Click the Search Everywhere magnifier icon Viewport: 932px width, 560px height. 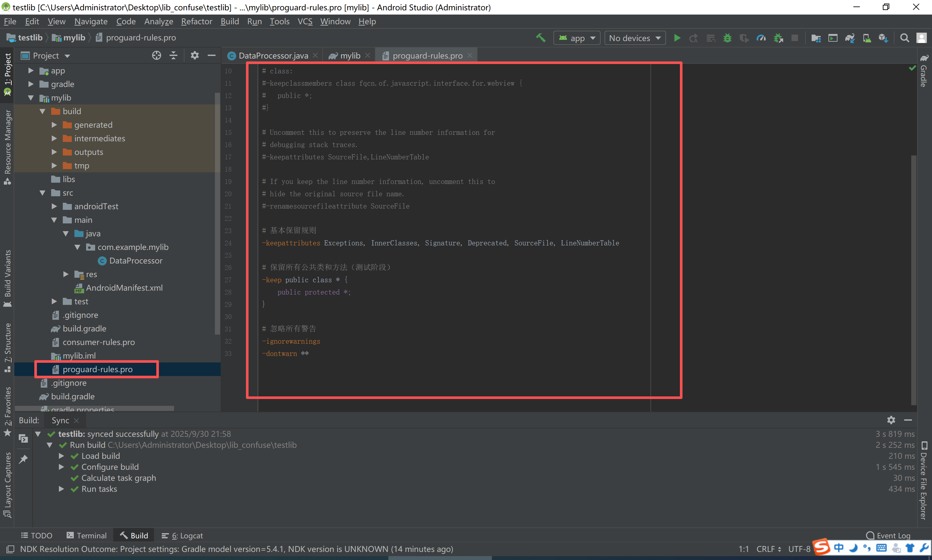point(904,38)
